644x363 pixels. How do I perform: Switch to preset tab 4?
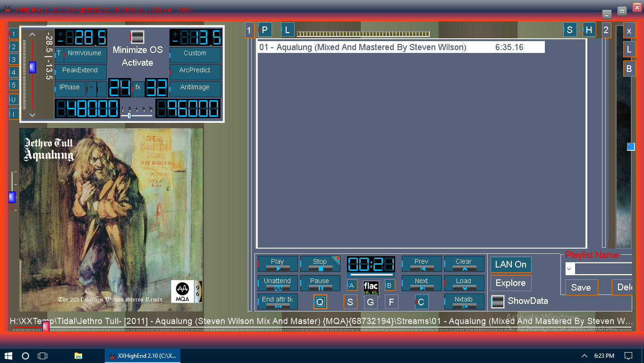tap(14, 72)
